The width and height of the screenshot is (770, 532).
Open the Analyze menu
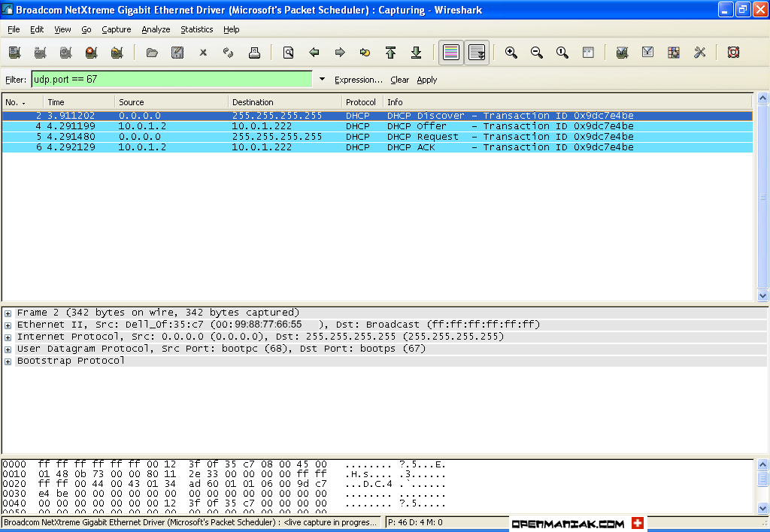(156, 29)
